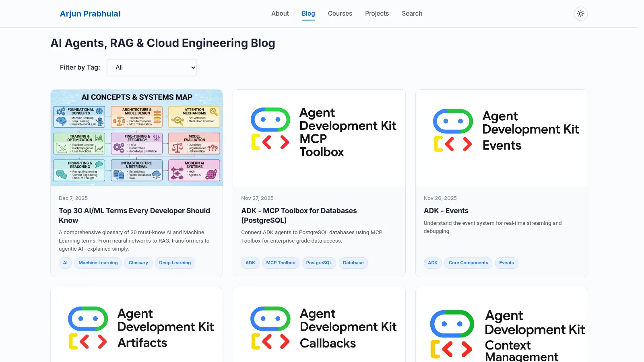Click the MCP Toolbox tag chip
The image size is (644, 362).
coord(281,263)
